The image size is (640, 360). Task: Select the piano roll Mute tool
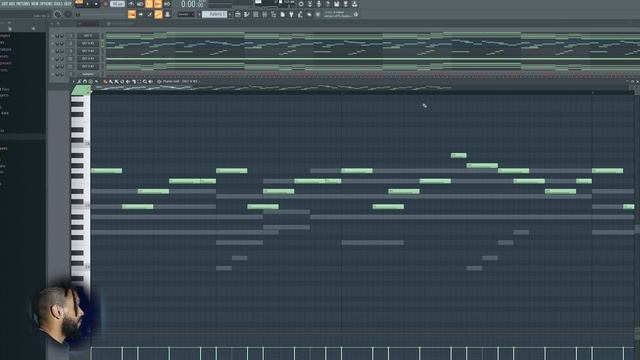(x=128, y=82)
